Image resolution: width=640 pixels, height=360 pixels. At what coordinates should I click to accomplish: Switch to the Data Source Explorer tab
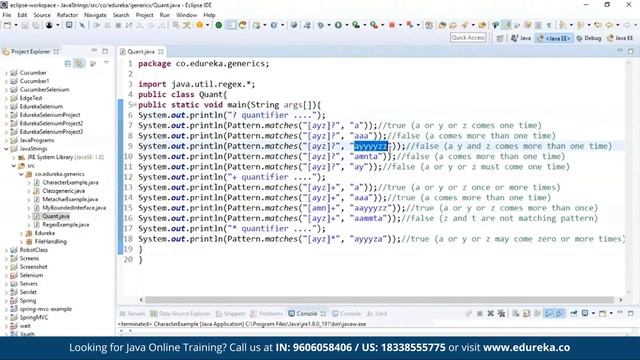(x=180, y=313)
